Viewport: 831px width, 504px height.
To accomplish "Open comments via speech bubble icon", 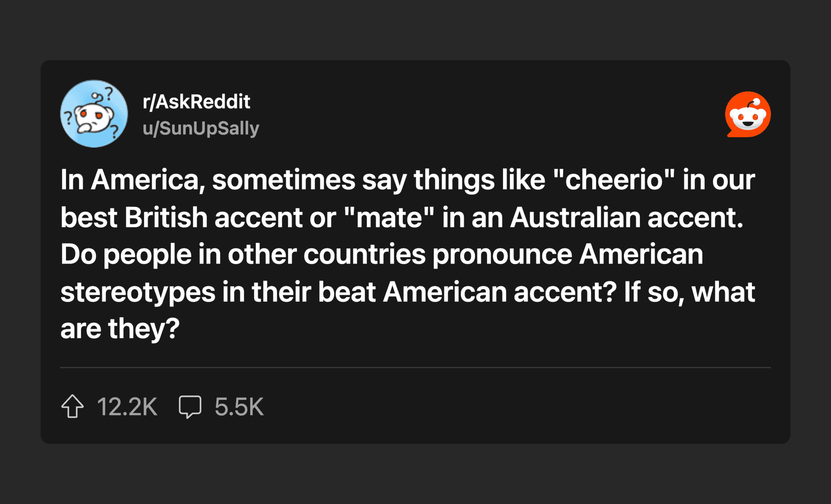I will (x=190, y=406).
